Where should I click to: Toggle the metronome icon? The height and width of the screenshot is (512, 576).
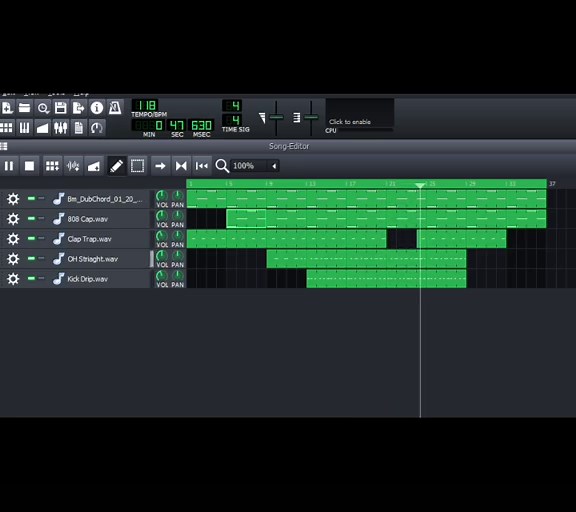(115, 108)
